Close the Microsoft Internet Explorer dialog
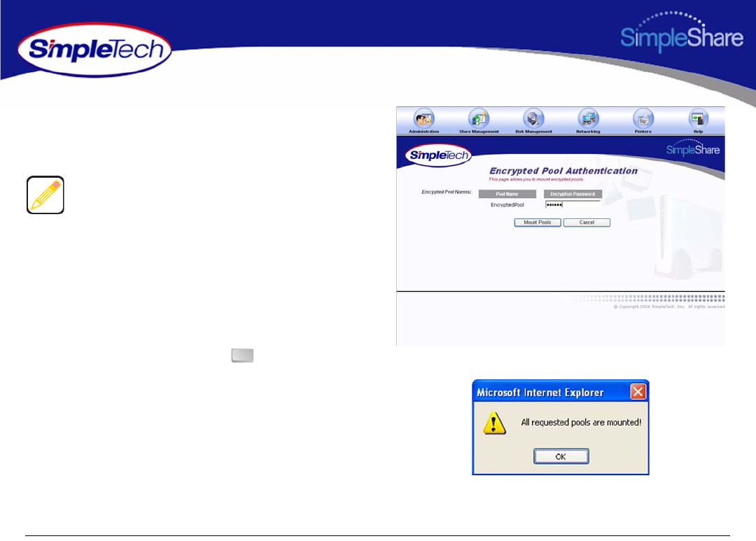 638,391
